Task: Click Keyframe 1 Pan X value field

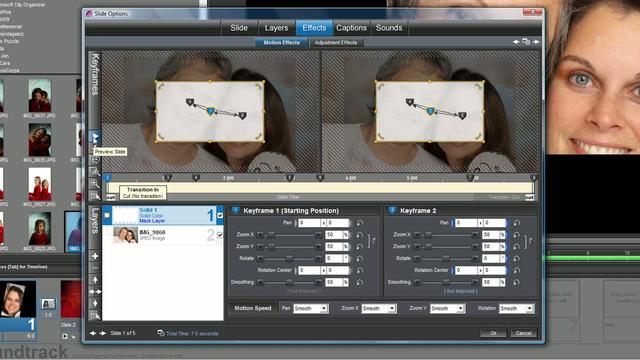Action: click(x=309, y=223)
